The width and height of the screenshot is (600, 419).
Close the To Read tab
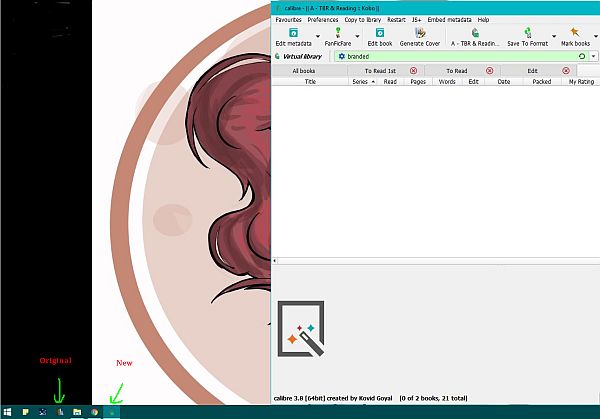coord(489,71)
